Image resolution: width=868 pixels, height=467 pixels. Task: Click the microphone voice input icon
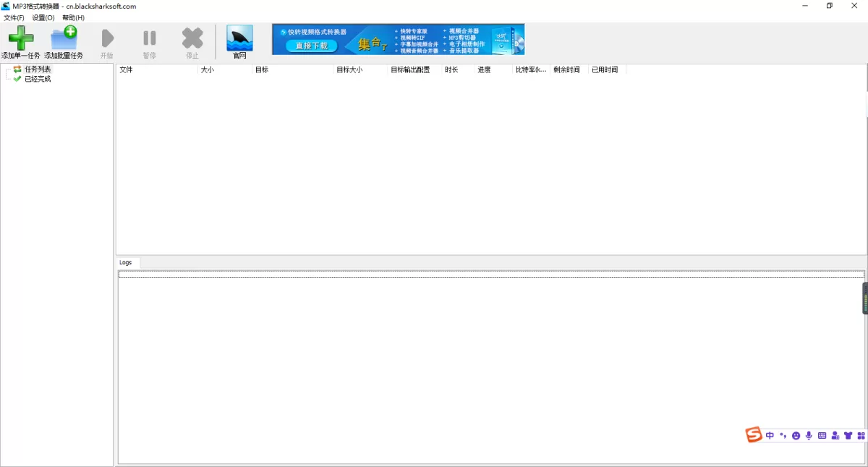pos(809,435)
